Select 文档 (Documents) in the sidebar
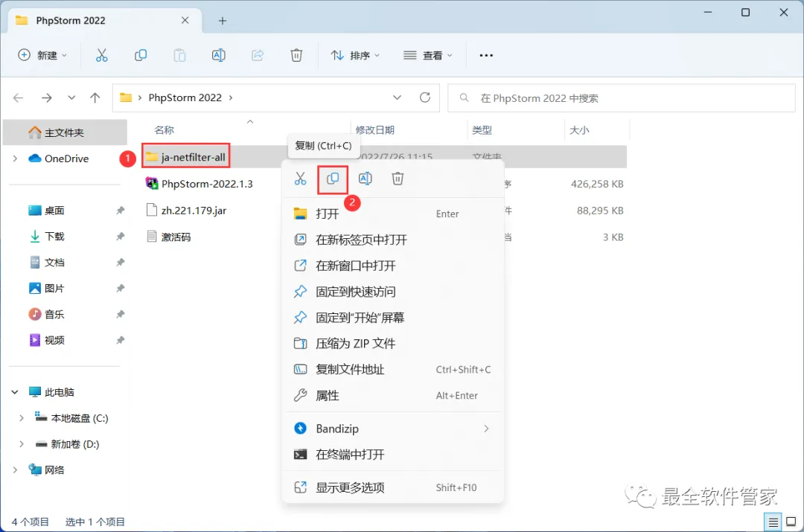804x532 pixels. pyautogui.click(x=54, y=263)
